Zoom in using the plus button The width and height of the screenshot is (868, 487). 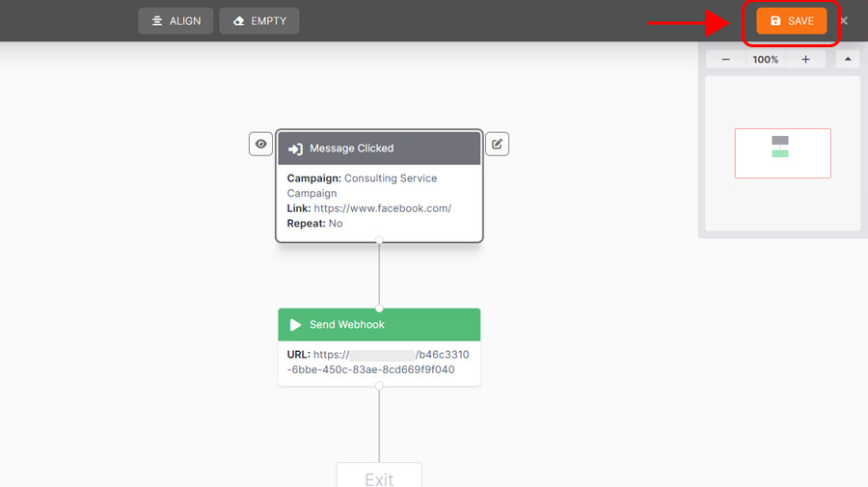[805, 60]
